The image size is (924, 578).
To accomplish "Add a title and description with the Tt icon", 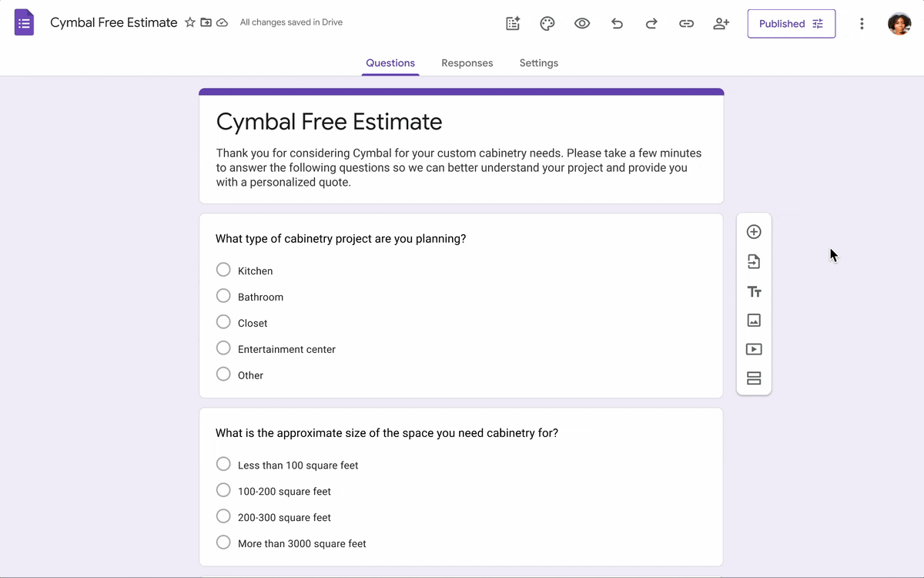I will [754, 291].
